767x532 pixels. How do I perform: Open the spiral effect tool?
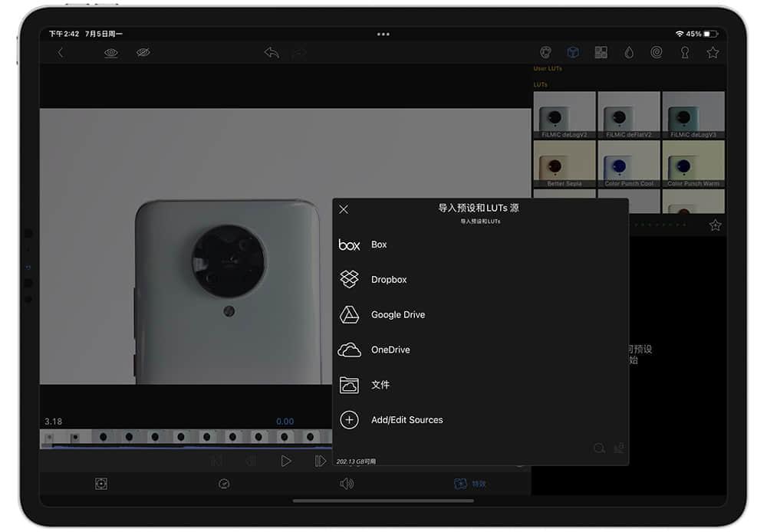coord(657,52)
